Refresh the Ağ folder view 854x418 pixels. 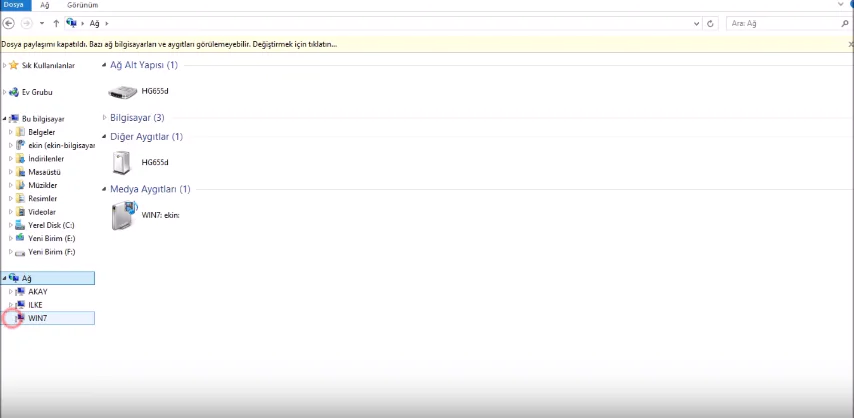click(x=710, y=24)
